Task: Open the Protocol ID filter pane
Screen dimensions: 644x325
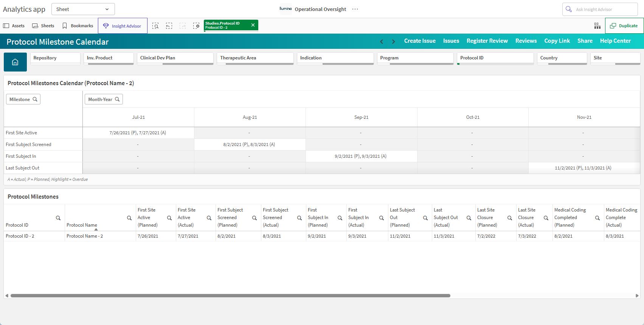Action: (x=495, y=58)
